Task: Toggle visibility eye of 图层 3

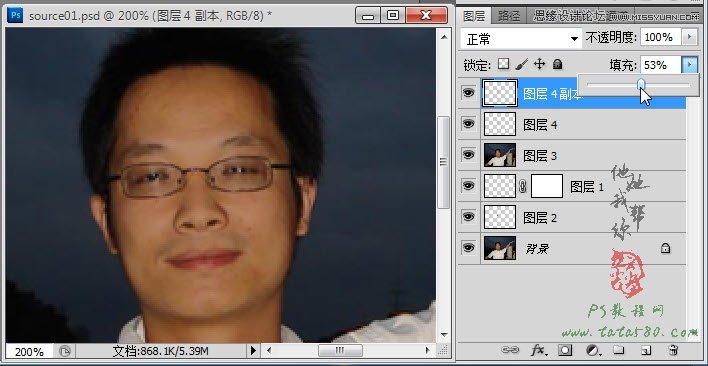Action: pyautogui.click(x=469, y=155)
